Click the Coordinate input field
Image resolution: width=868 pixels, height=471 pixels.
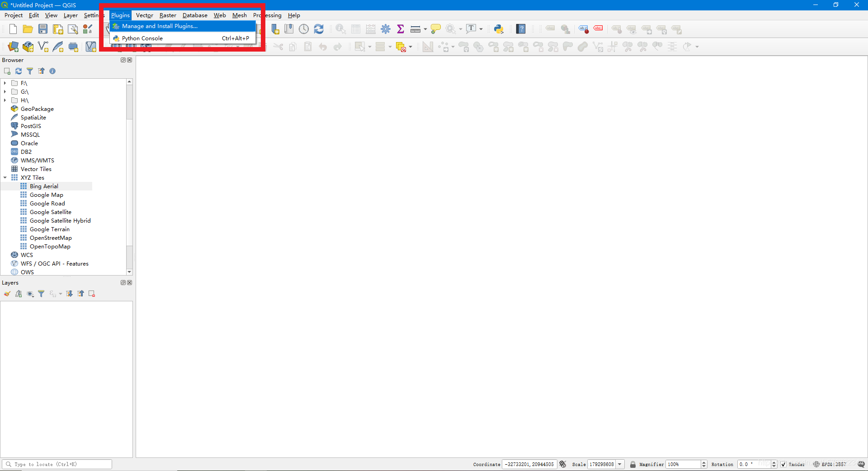point(529,464)
